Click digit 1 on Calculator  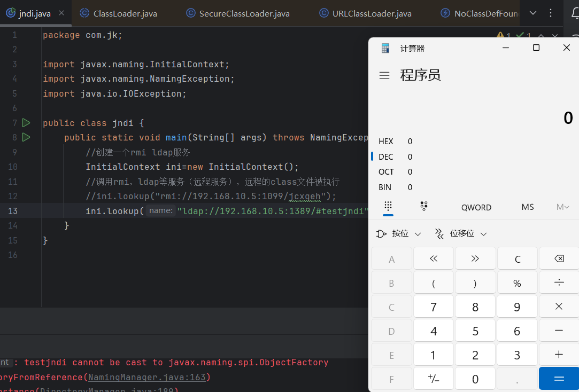tap(434, 355)
